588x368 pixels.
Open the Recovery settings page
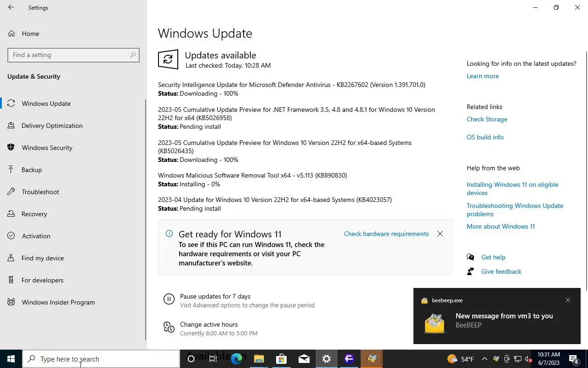pyautogui.click(x=73, y=214)
